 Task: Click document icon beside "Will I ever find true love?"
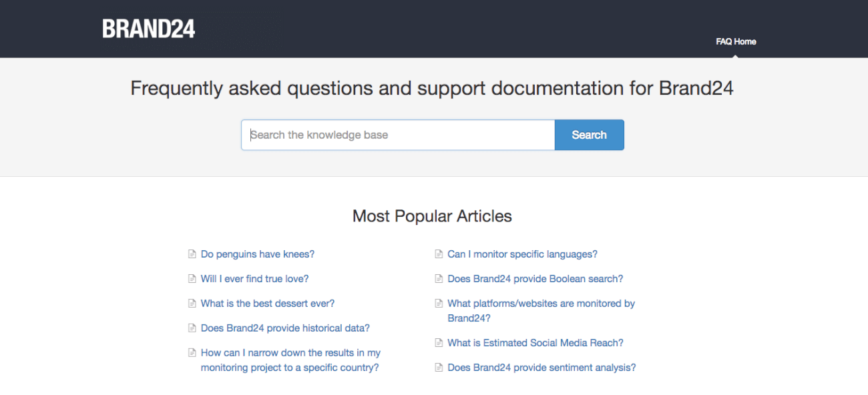[x=192, y=279]
